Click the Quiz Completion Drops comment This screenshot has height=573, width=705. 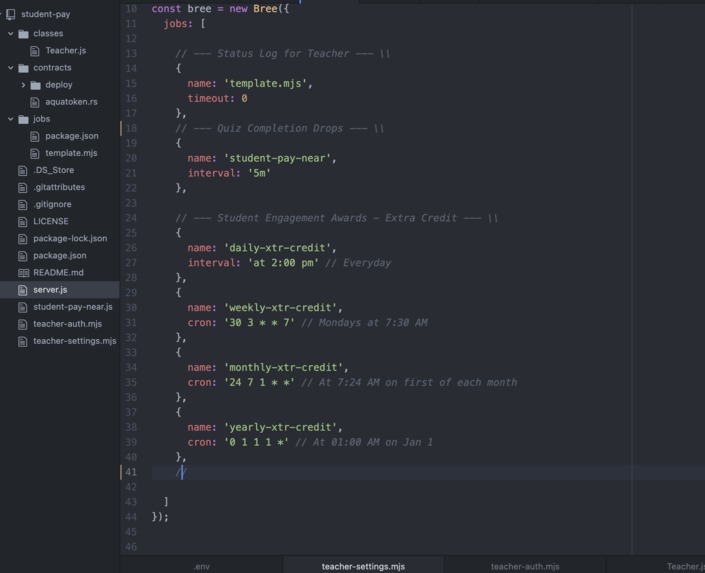[280, 128]
